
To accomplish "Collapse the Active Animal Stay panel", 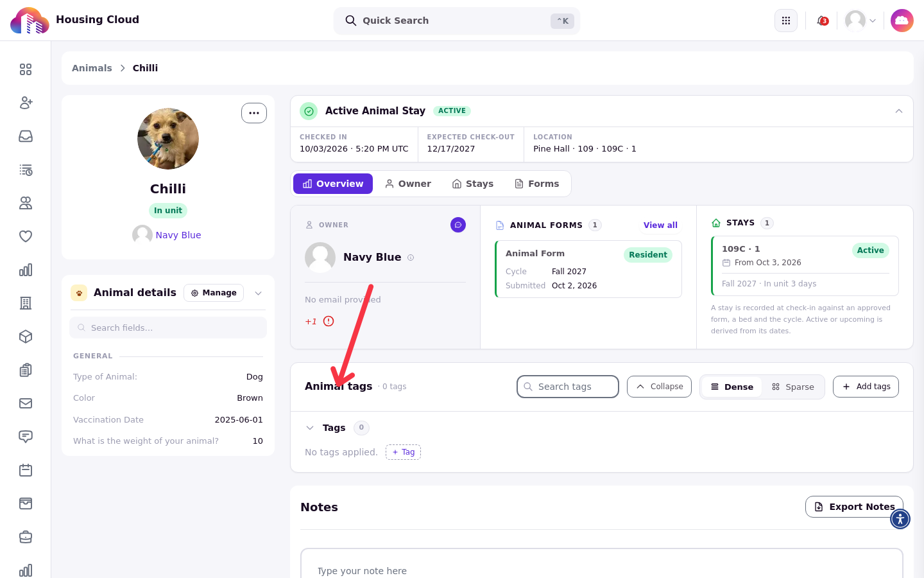I will point(899,111).
